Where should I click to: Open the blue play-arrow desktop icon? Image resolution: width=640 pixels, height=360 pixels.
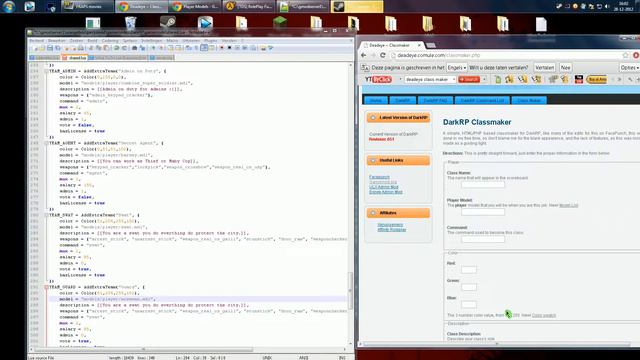click(205, 23)
